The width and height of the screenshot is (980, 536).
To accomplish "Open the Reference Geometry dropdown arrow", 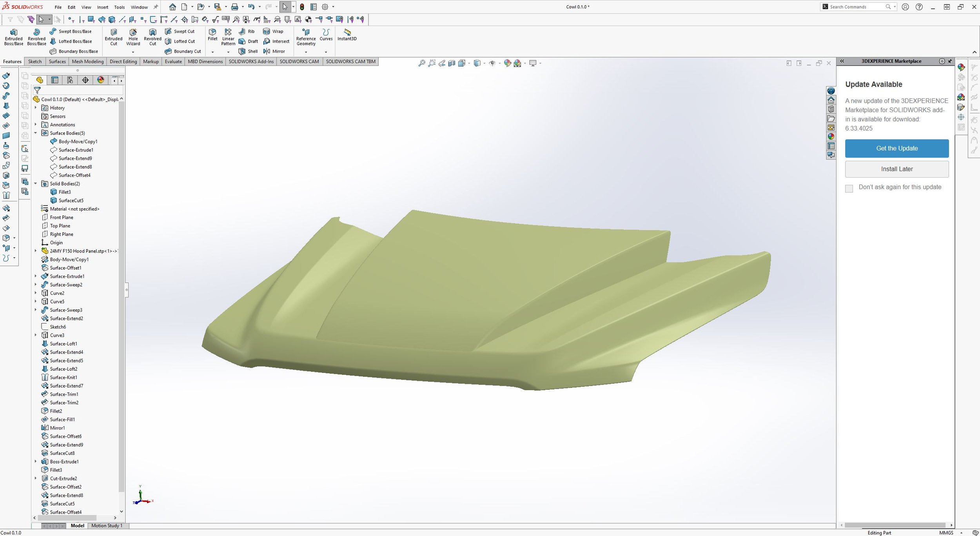I will click(x=306, y=52).
